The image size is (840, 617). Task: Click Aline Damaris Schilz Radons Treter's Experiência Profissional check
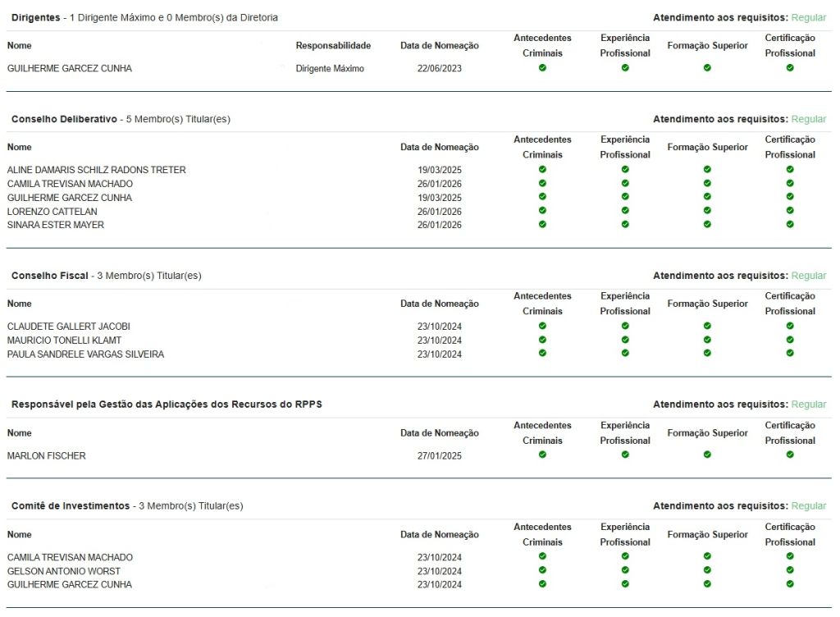pos(625,170)
